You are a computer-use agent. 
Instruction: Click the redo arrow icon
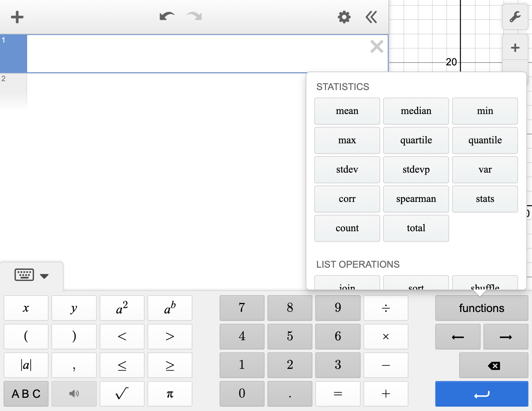(193, 17)
